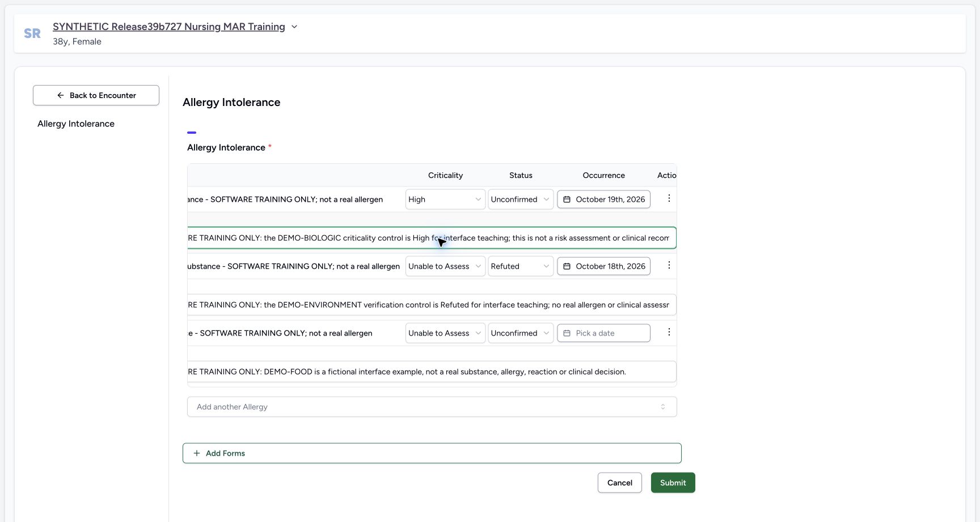
Task: Click the '38y, Female' patient text
Action: pyautogui.click(x=77, y=41)
